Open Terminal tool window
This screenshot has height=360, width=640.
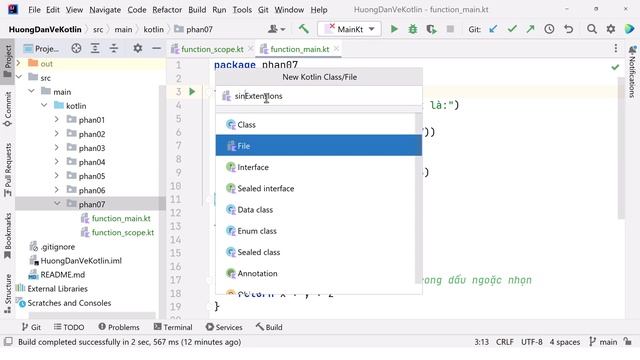pos(173,327)
